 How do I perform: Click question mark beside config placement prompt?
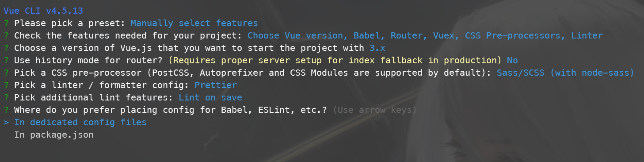tap(6, 109)
